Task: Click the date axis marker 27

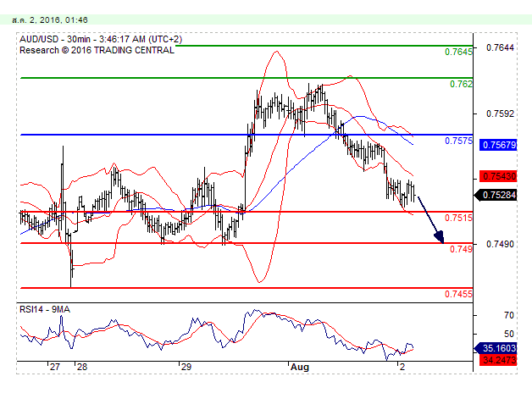Action: 54,367
